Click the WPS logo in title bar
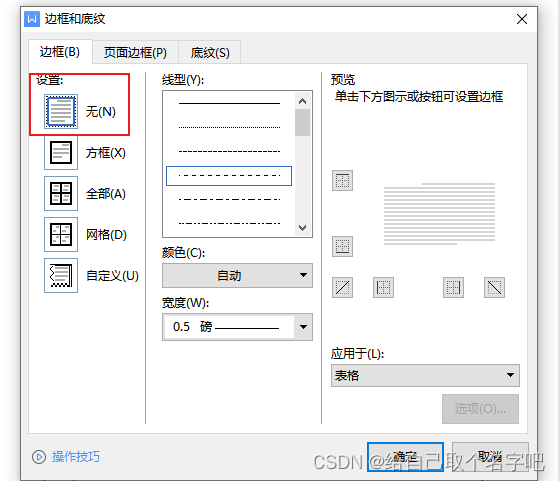Image resolution: width=560 pixels, height=481 pixels. (x=32, y=19)
